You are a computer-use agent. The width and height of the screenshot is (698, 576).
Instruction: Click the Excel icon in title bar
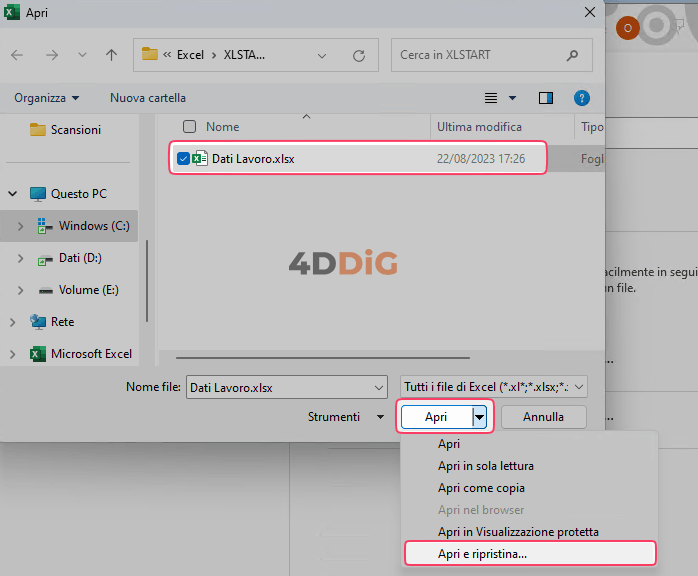(12, 12)
